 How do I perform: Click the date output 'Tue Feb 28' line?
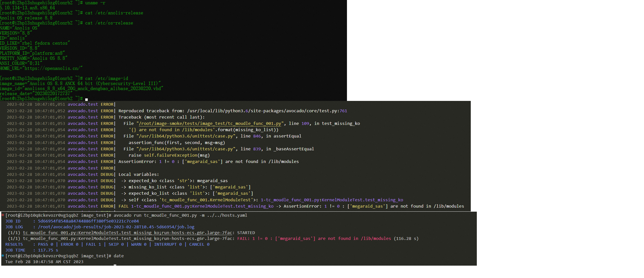point(44,262)
